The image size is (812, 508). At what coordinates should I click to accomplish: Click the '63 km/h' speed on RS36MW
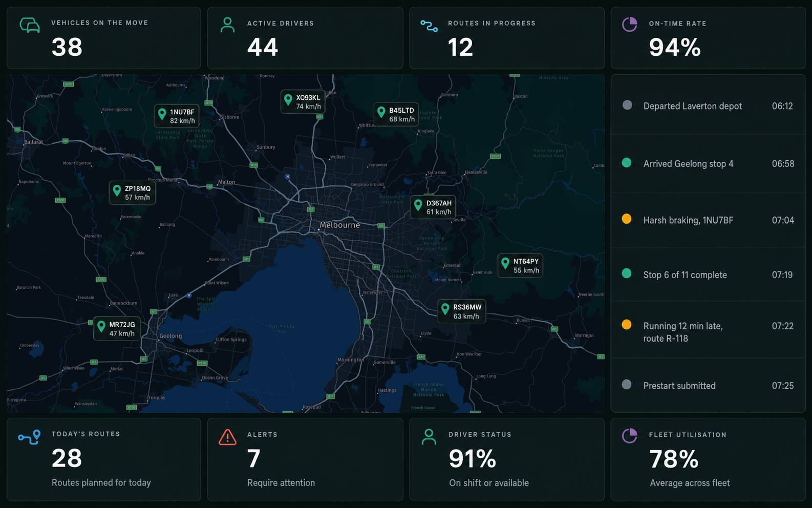466,316
